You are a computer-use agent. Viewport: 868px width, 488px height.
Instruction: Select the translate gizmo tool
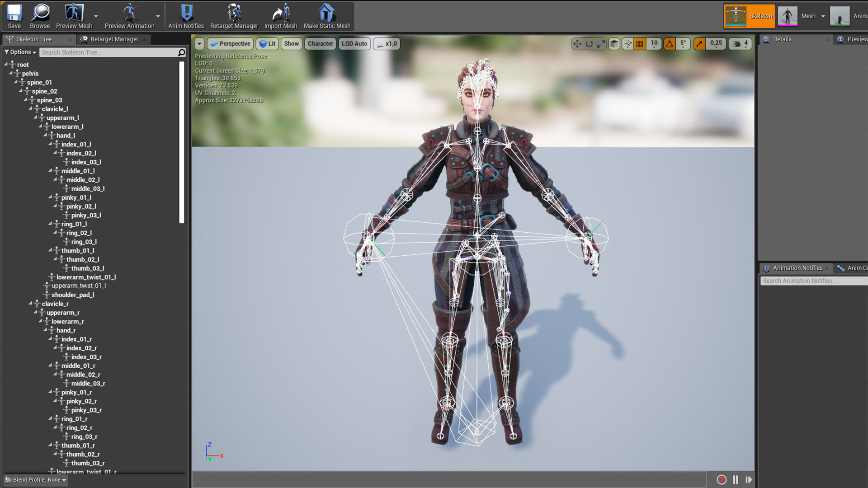pyautogui.click(x=577, y=44)
